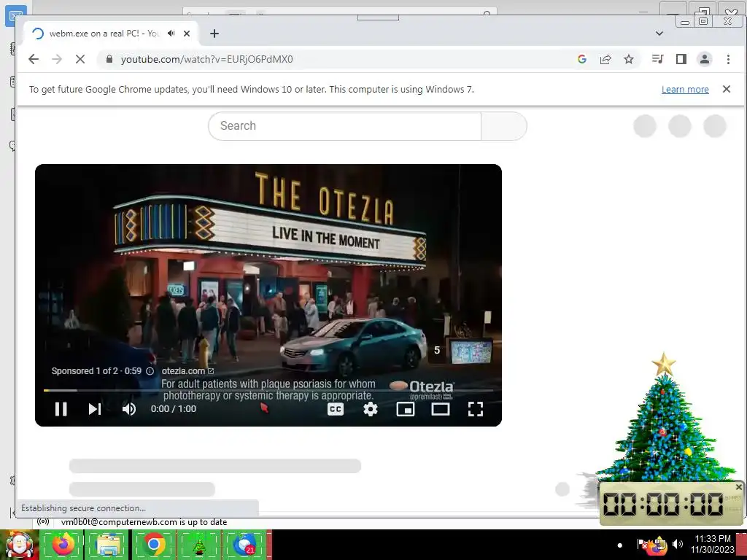The height and width of the screenshot is (560, 747).
Task: Click the search submit button
Action: pos(503,125)
